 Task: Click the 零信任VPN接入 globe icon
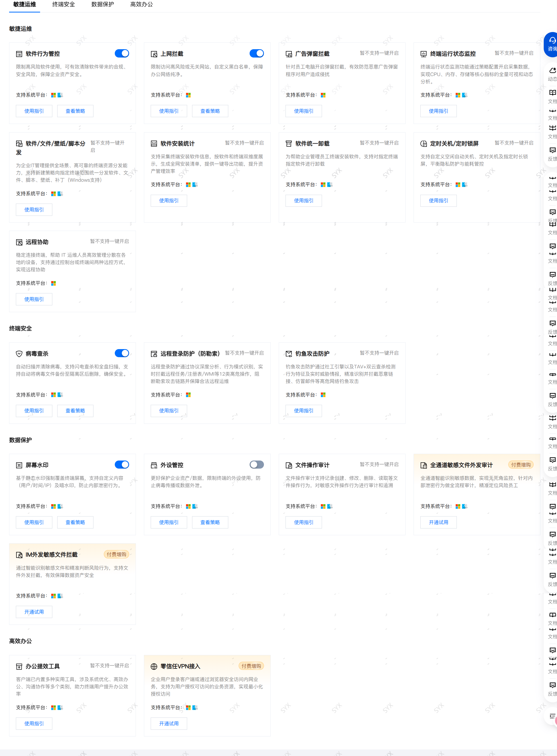(x=154, y=666)
